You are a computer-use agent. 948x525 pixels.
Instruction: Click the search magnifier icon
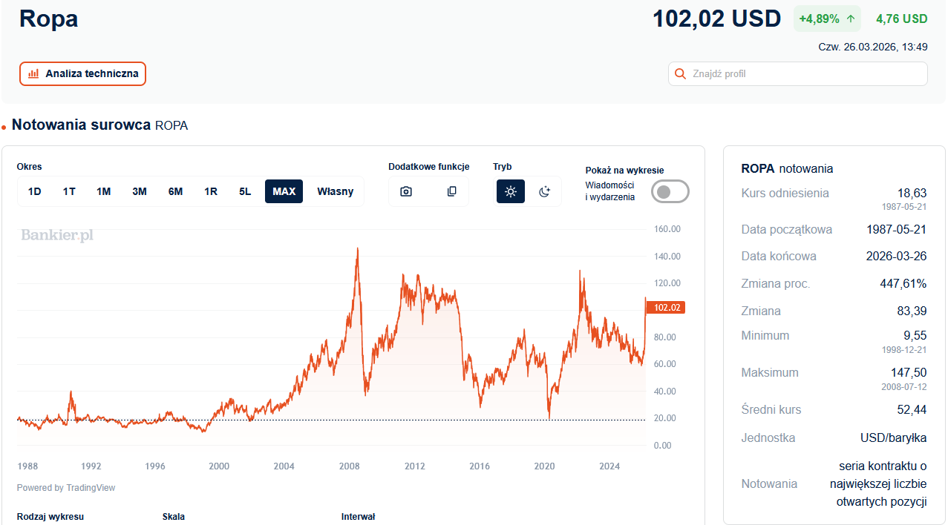coord(680,74)
